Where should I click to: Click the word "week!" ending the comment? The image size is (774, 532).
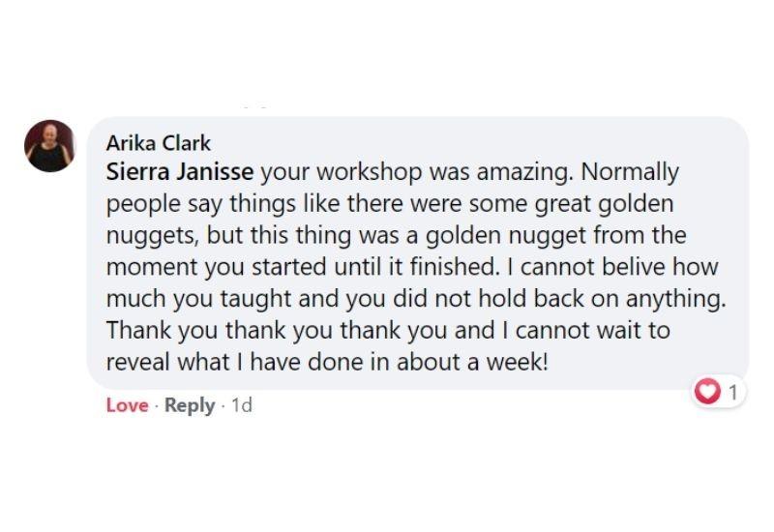click(x=520, y=361)
